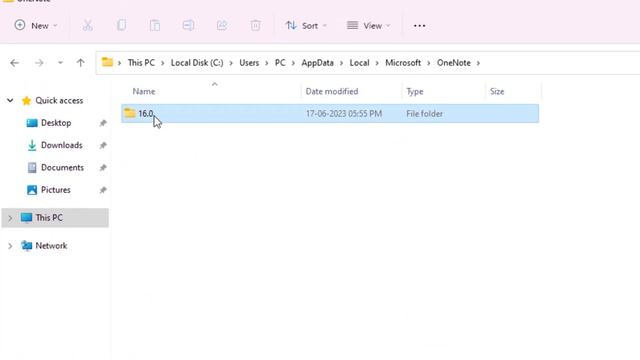
Task: Sort by Name column header
Action: (144, 91)
